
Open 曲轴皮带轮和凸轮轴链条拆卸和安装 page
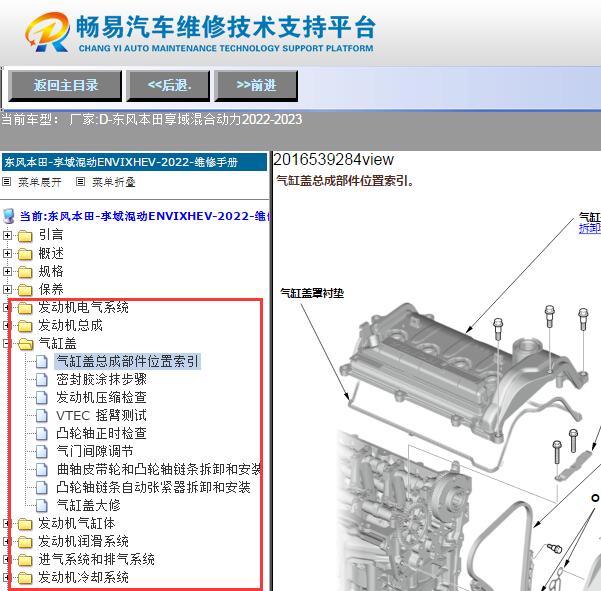(159, 470)
